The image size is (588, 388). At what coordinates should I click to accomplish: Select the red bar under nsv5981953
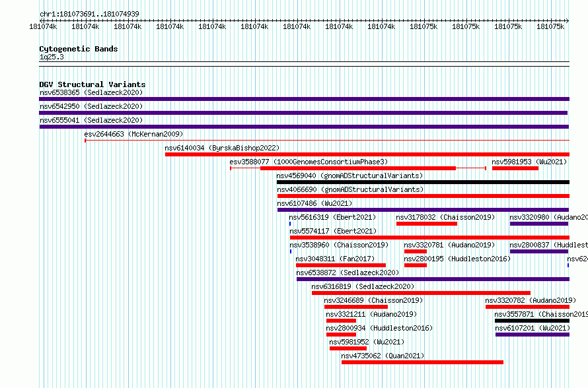coord(515,168)
